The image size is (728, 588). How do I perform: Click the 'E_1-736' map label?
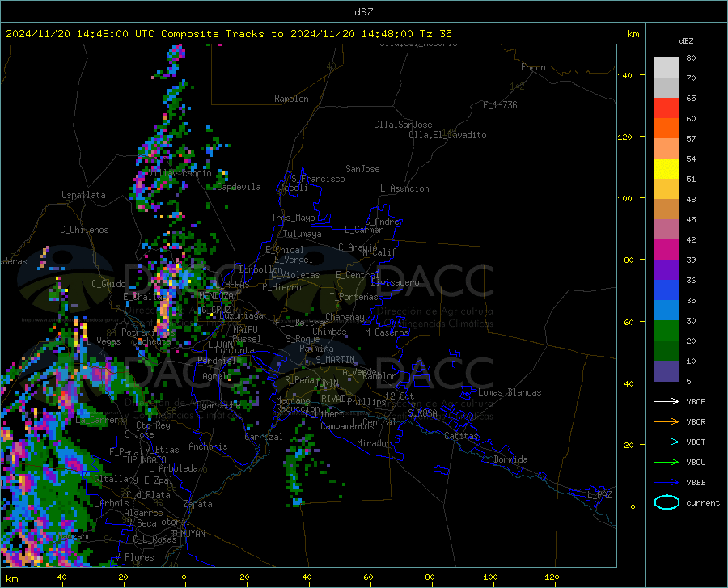(500, 105)
